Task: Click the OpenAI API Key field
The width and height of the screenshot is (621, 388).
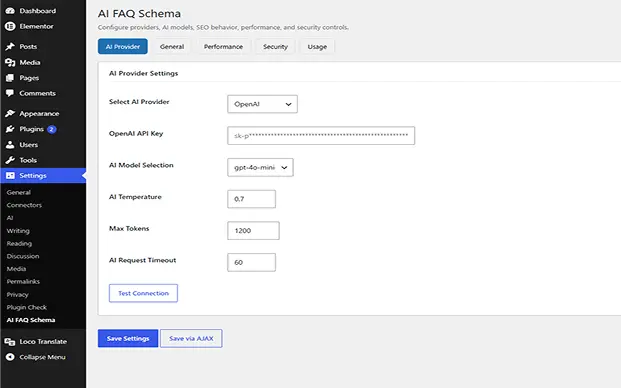Action: (x=321, y=135)
